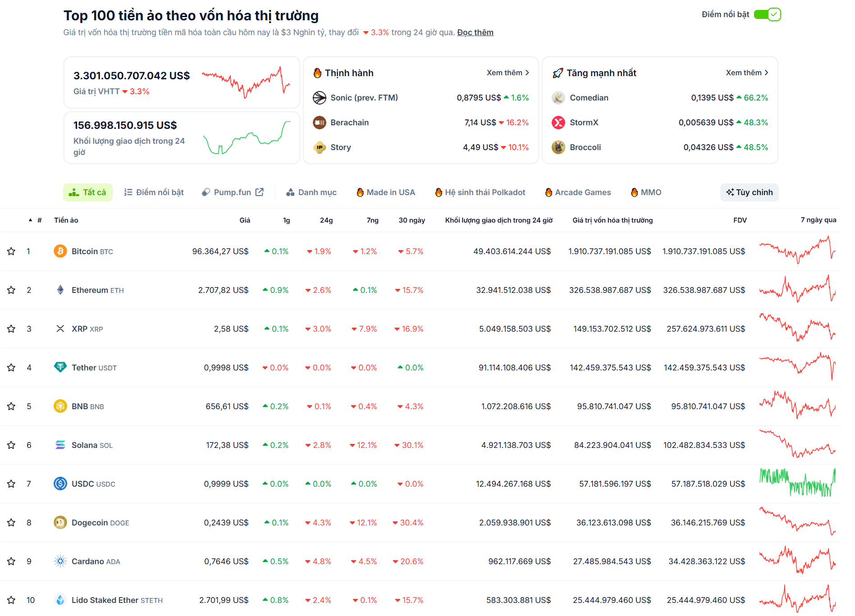The image size is (855, 616).
Task: Sort by 24g column header
Action: coord(326,220)
